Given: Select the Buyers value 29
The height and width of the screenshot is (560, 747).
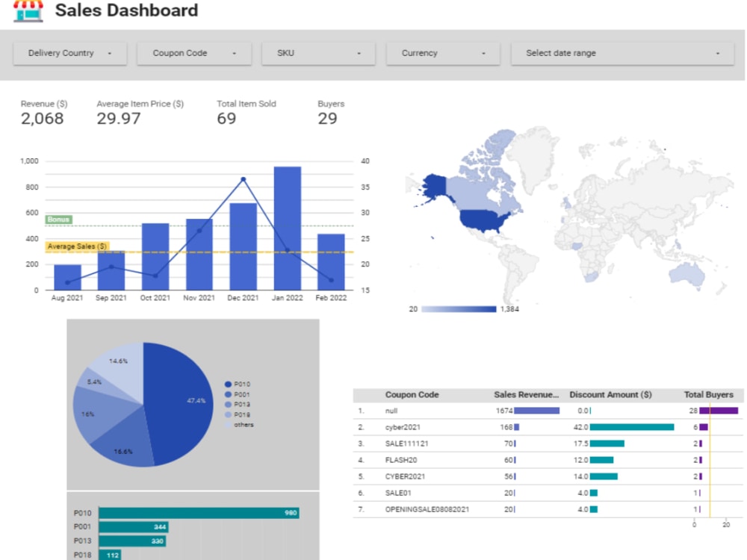Looking at the screenshot, I should click(327, 118).
